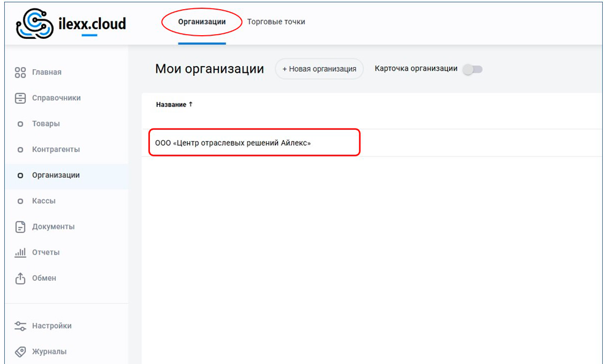Select the Организации top tab
Image resolution: width=607 pixels, height=364 pixels.
(x=202, y=22)
